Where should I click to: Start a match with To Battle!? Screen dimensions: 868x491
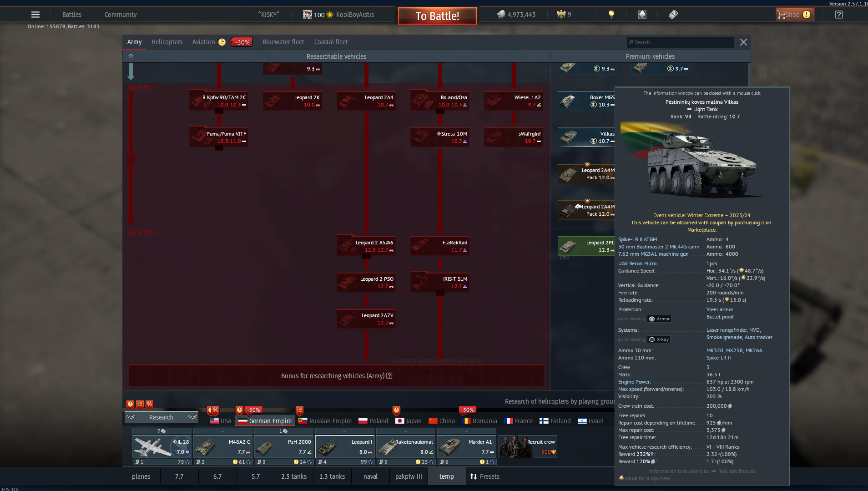437,16
